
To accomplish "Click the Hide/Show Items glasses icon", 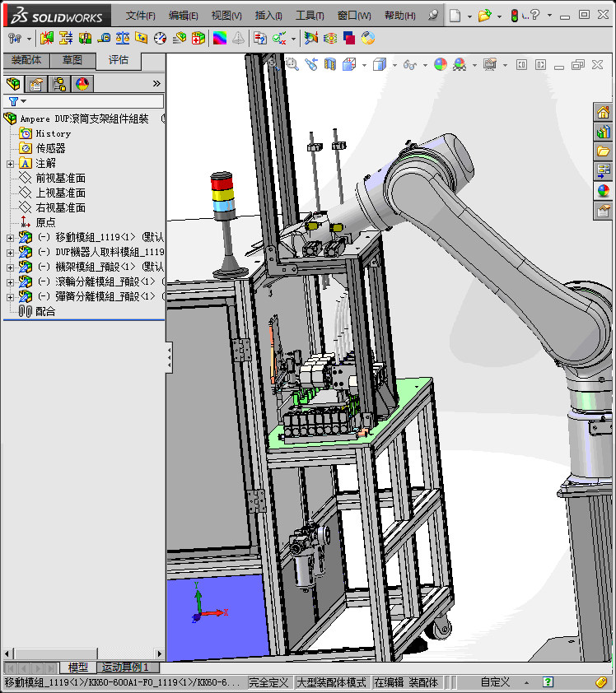I will [410, 65].
